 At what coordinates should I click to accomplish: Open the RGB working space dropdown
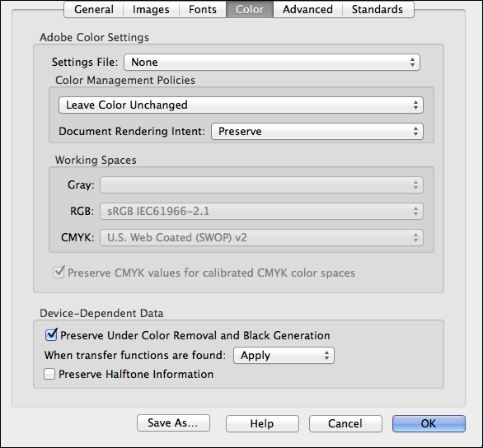pyautogui.click(x=261, y=212)
